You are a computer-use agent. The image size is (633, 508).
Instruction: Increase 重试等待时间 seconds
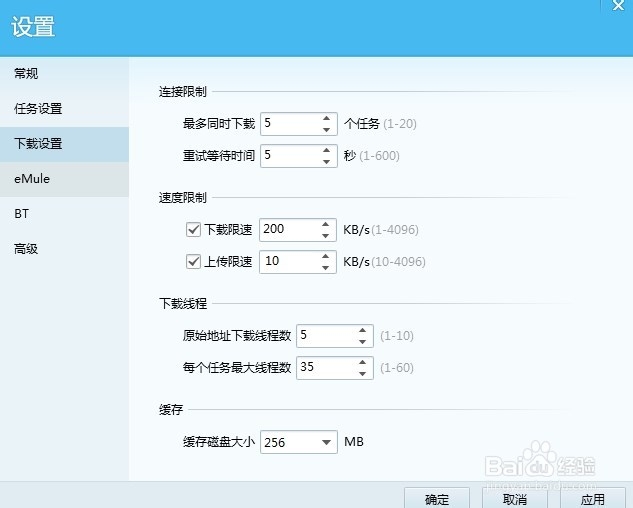pyautogui.click(x=327, y=150)
